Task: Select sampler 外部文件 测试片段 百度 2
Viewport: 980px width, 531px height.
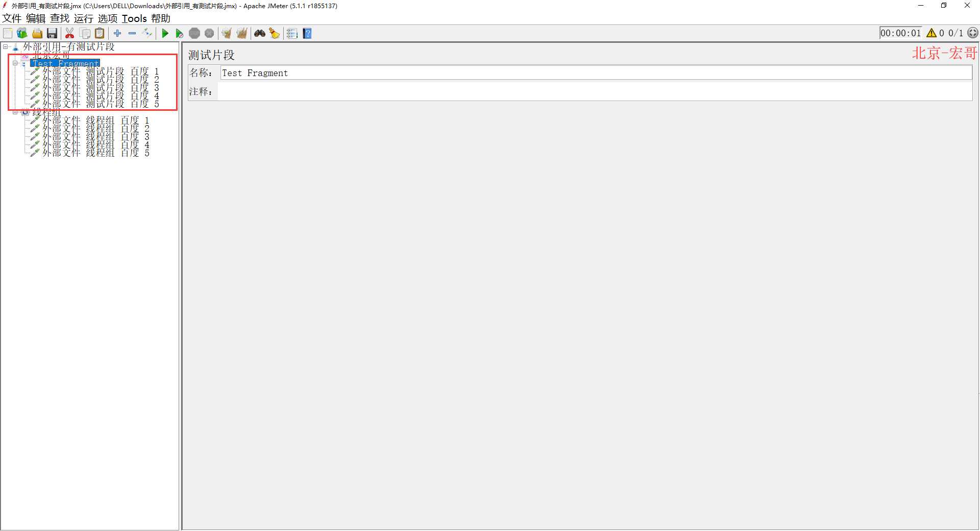Action: coord(101,80)
